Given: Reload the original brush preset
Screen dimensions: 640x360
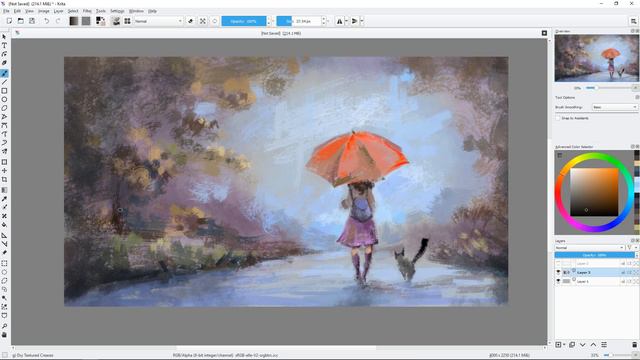Looking at the screenshot, I should tap(215, 21).
